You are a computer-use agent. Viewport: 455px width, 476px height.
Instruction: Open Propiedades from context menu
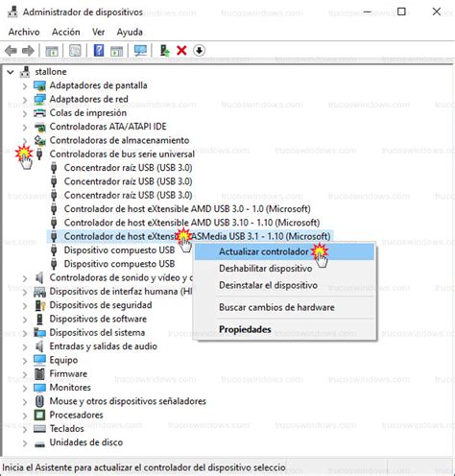(x=245, y=329)
